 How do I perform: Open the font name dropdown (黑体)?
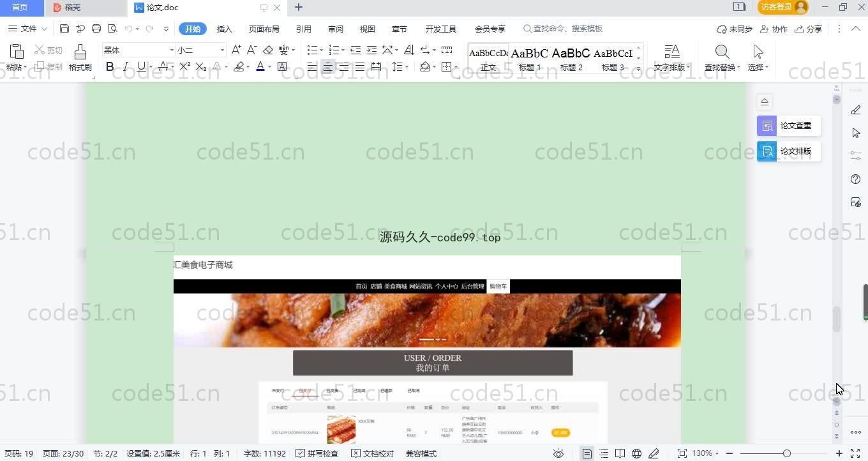pos(172,50)
